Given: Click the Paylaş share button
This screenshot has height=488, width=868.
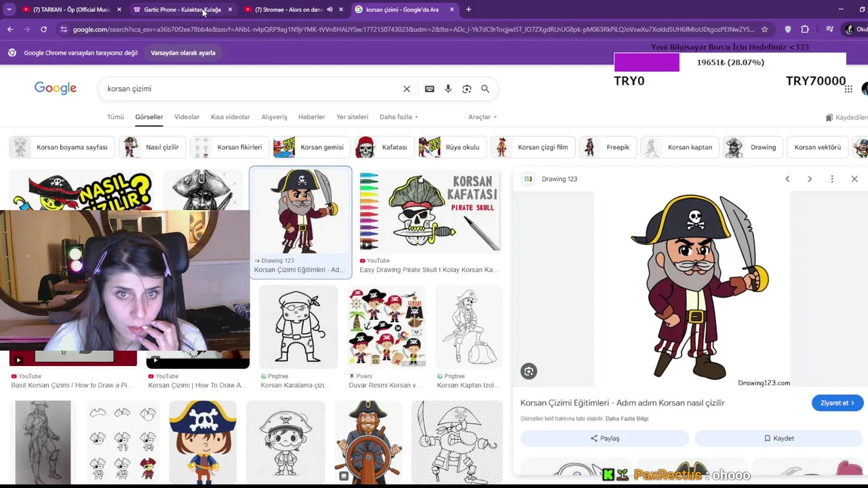Looking at the screenshot, I should click(x=605, y=439).
